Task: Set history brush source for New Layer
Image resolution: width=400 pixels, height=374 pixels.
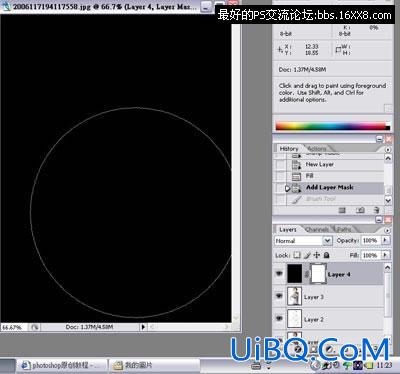Action: tap(281, 164)
